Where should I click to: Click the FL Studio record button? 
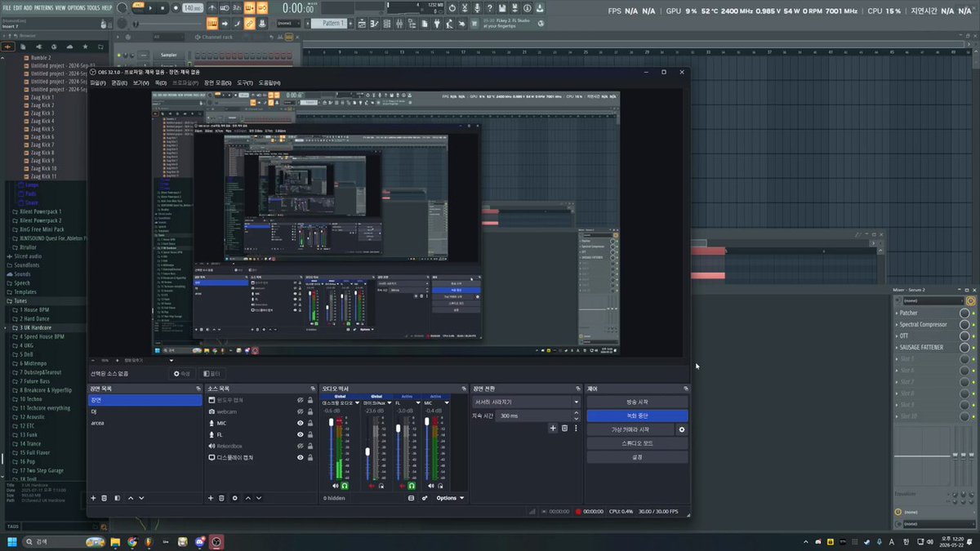pyautogui.click(x=175, y=8)
